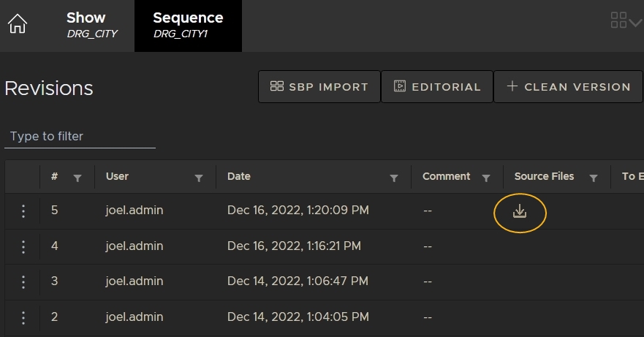The width and height of the screenshot is (644, 337).
Task: Open row options menu for revision 3
Action: point(23,282)
